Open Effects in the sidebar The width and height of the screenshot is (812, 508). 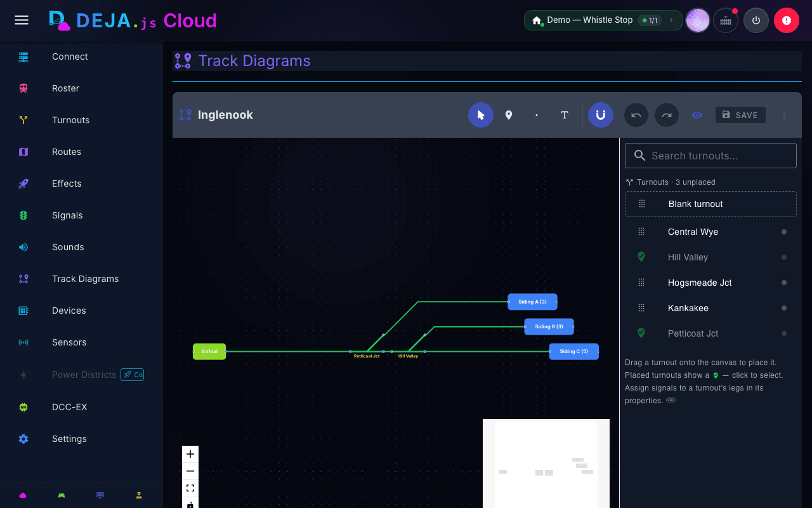pyautogui.click(x=81, y=184)
